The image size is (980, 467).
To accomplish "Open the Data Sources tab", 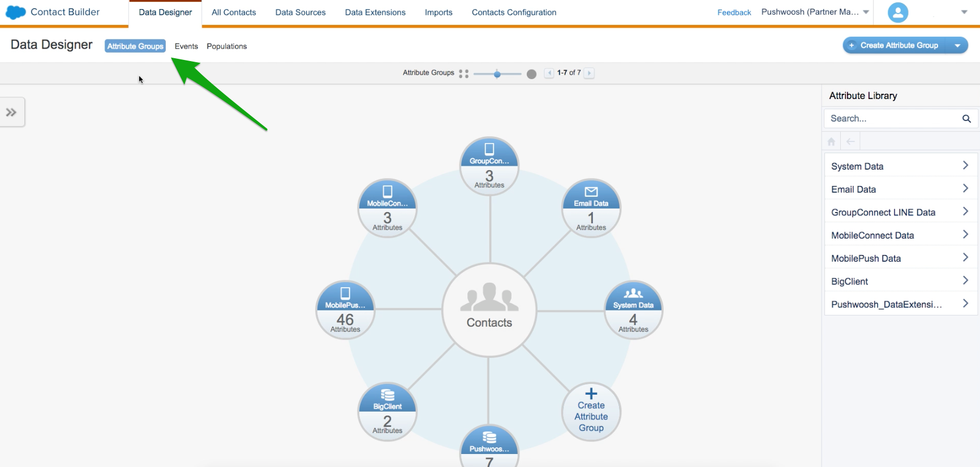I will pyautogui.click(x=300, y=12).
